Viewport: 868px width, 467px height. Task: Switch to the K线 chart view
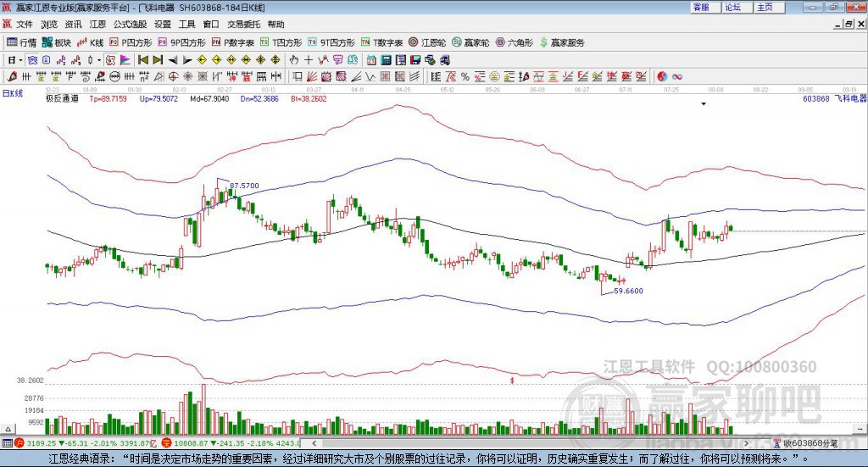point(90,42)
